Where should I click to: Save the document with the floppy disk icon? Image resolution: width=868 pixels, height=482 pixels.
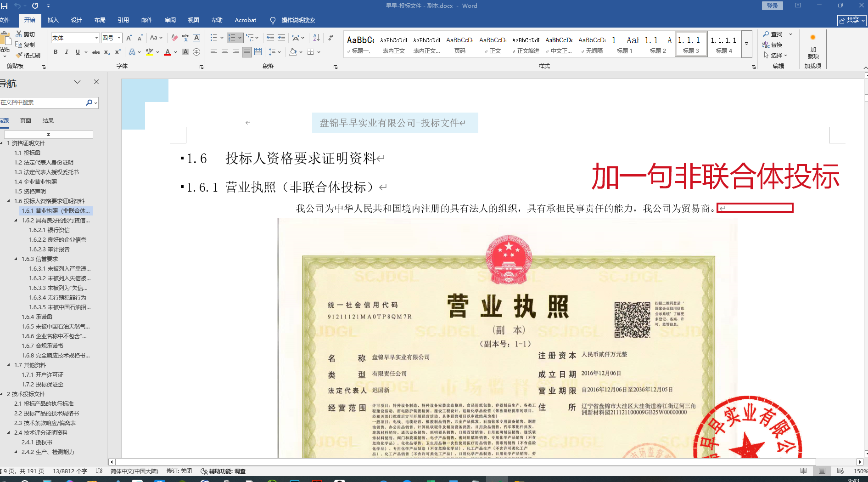pos(4,6)
